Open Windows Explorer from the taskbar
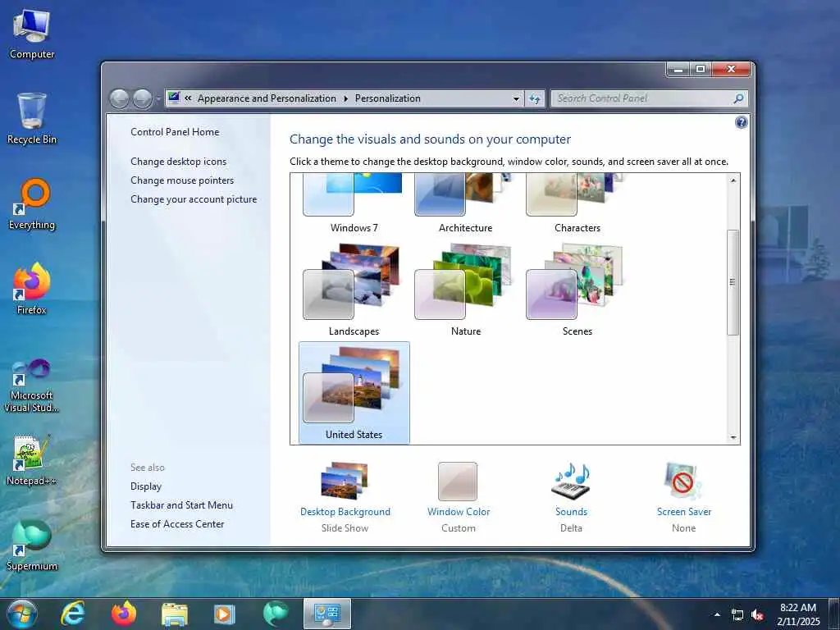The height and width of the screenshot is (630, 840). 175,614
